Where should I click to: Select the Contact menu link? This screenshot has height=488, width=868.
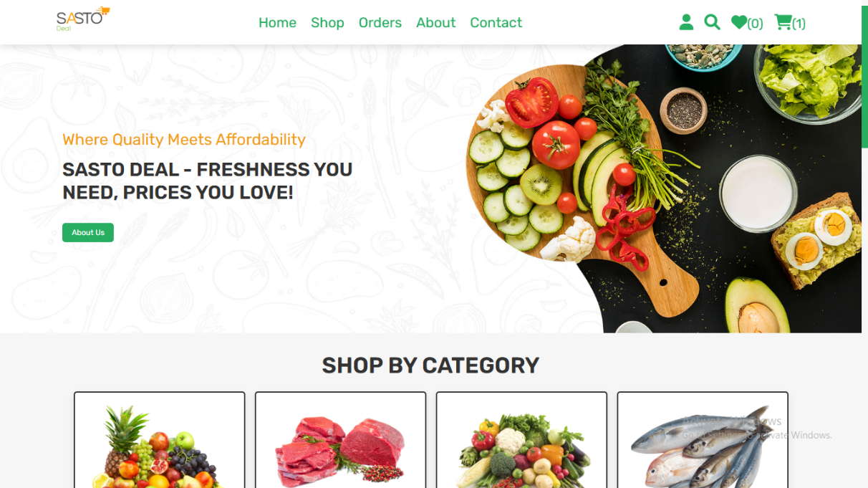click(496, 23)
